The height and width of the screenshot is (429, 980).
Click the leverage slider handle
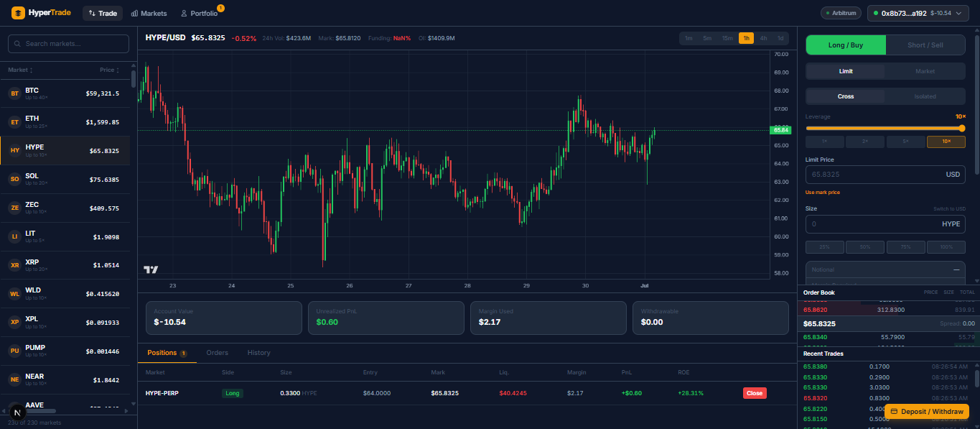(962, 128)
